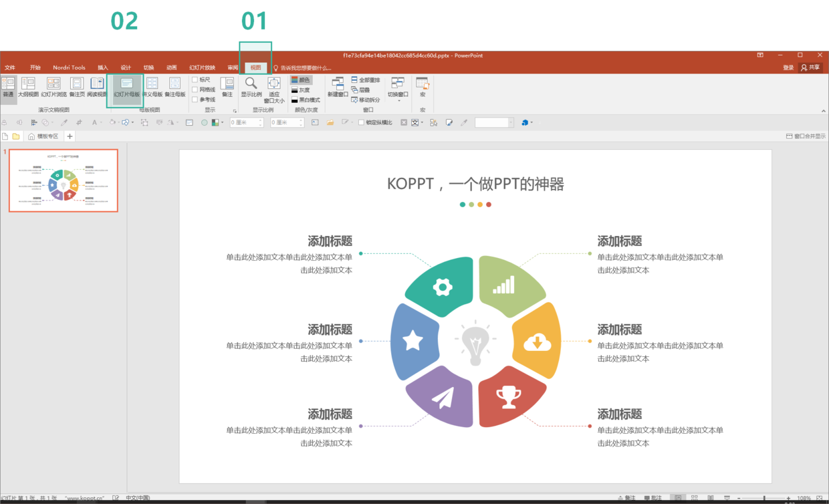Collapse the ribbon with the chevron

pos(823,111)
